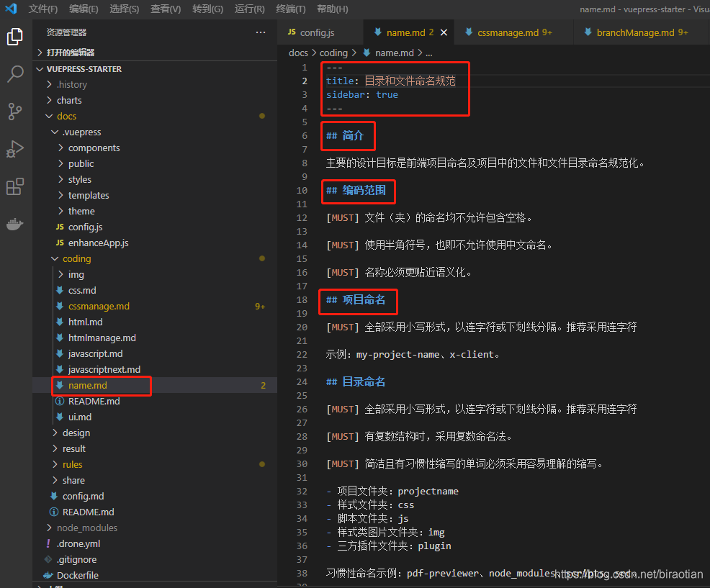Open .gitignore in the file tree

tap(155, 559)
